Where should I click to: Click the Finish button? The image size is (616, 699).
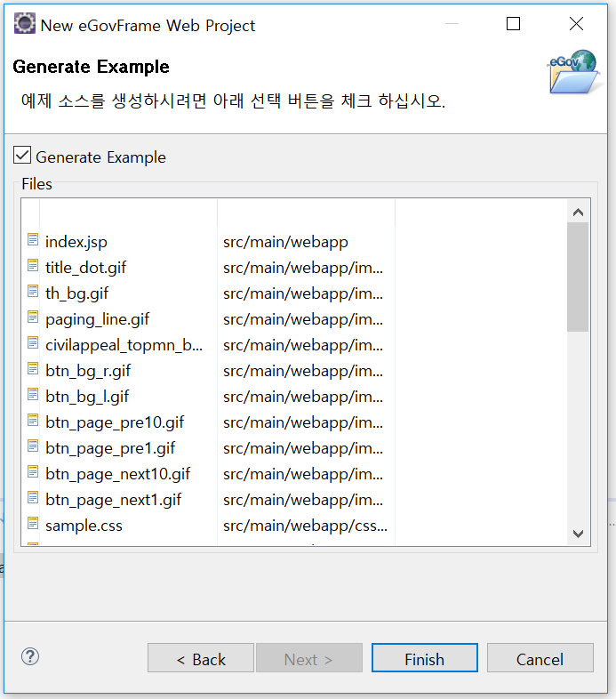424,658
